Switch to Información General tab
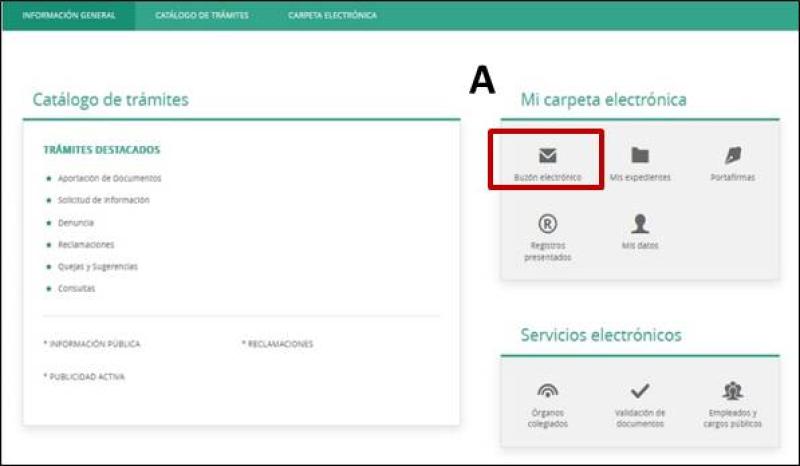This screenshot has height=466, width=800. pos(68,16)
